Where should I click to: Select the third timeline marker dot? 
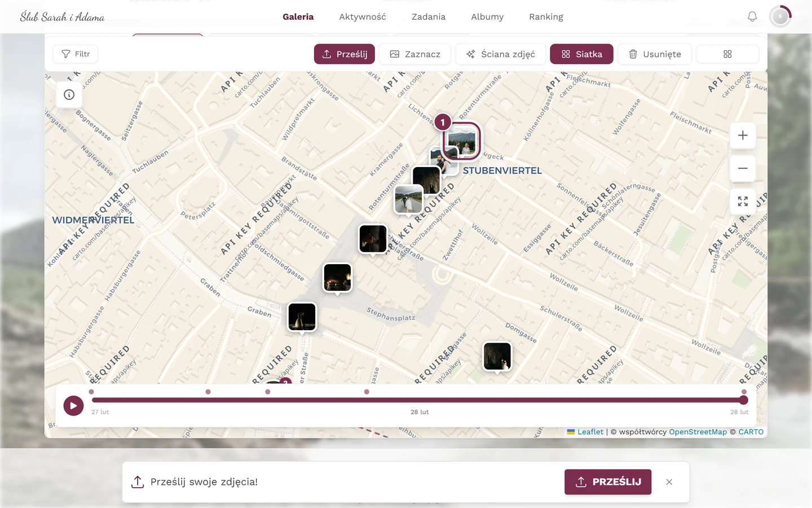pos(268,392)
